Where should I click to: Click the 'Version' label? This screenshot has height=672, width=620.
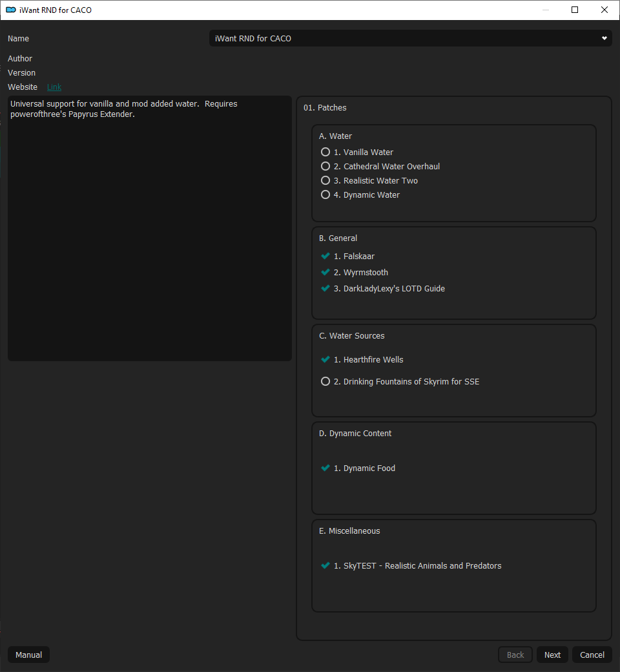point(21,73)
